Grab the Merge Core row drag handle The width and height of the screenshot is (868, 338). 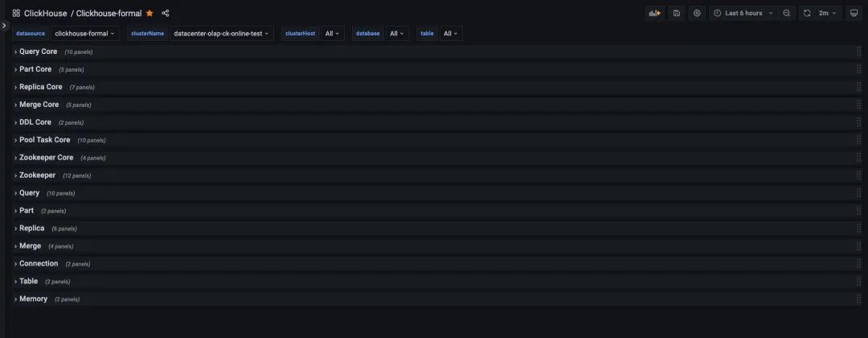pyautogui.click(x=859, y=105)
